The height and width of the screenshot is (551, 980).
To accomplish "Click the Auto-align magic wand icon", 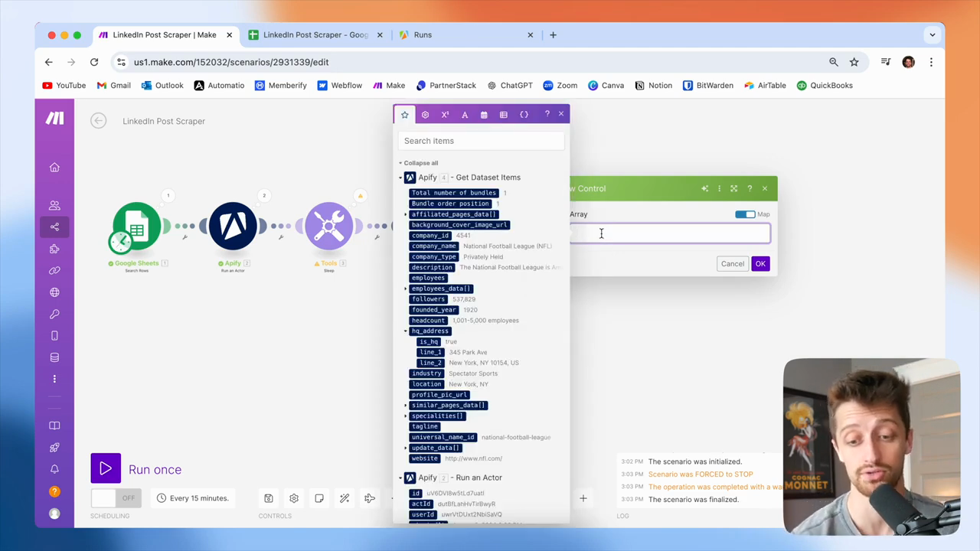I will pyautogui.click(x=345, y=498).
